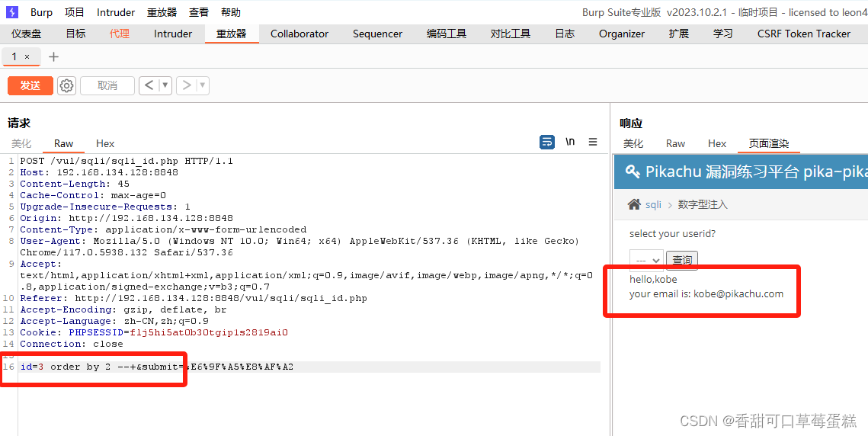Switch response view to 美化

coord(633,143)
